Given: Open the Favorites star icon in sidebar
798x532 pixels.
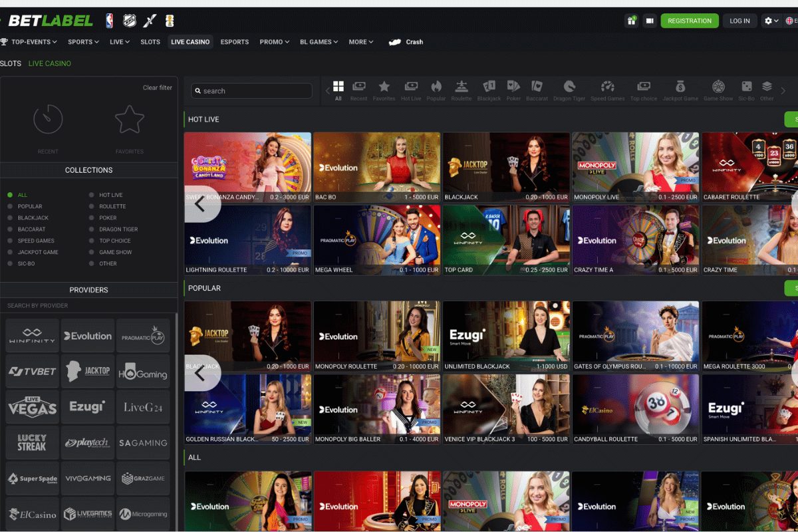Looking at the screenshot, I should pos(130,120).
